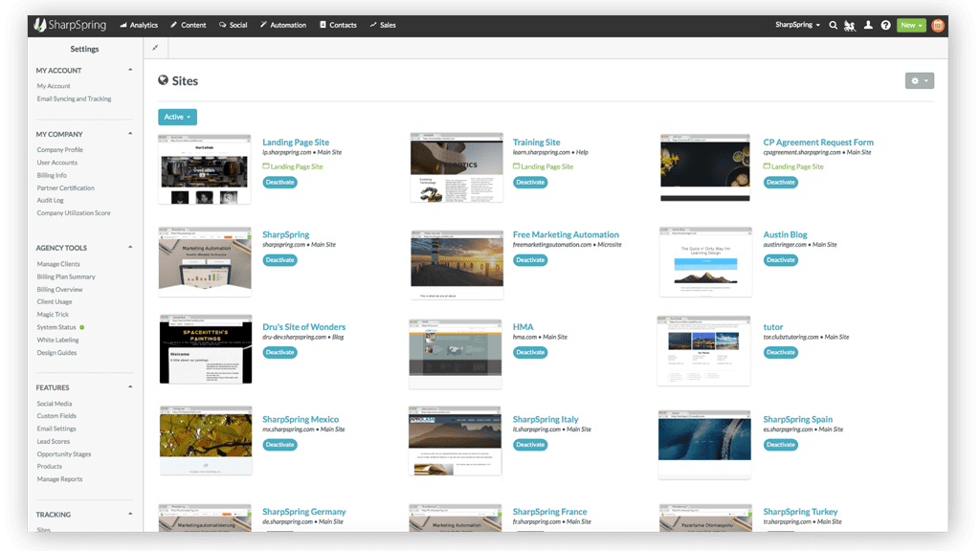Screen dimensions: 980x551
Task: Deactivate the Free Marketing Automation site
Action: 530,260
